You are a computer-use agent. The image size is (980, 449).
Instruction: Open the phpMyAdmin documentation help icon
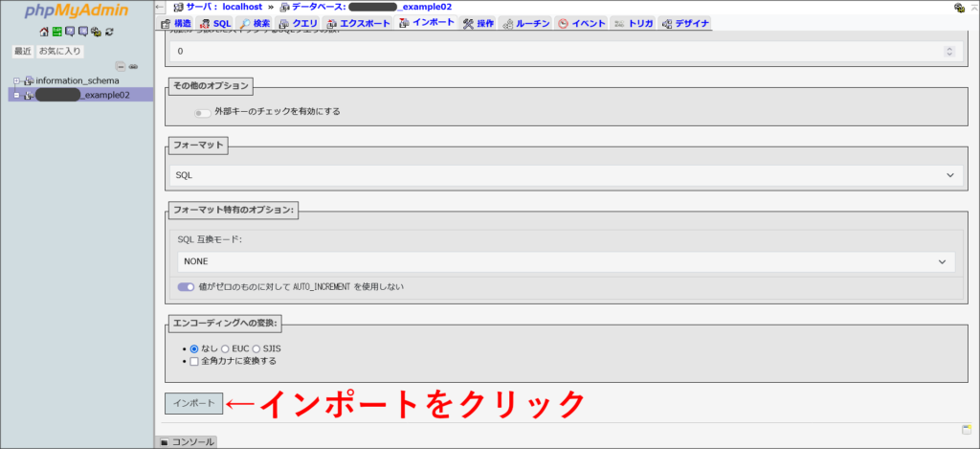pos(70,32)
